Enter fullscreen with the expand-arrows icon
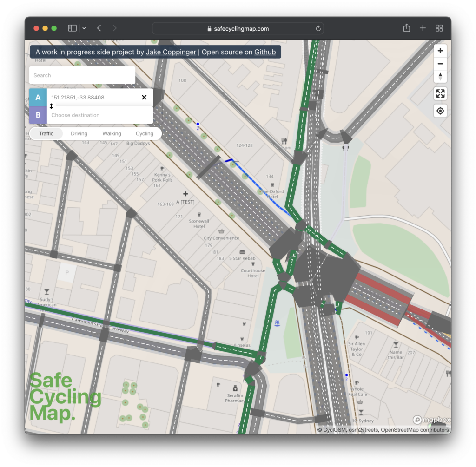476x467 pixels. 440,93
